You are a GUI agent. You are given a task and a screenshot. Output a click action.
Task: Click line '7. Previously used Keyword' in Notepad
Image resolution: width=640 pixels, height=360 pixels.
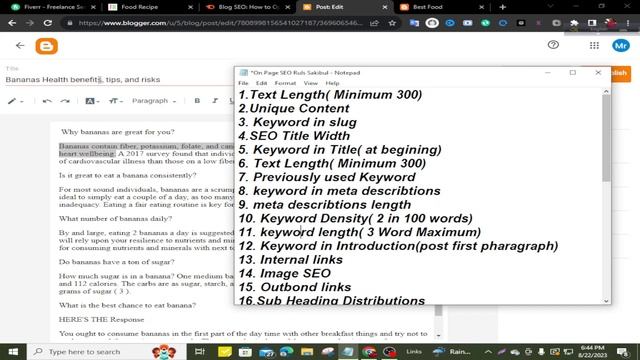pos(327,177)
